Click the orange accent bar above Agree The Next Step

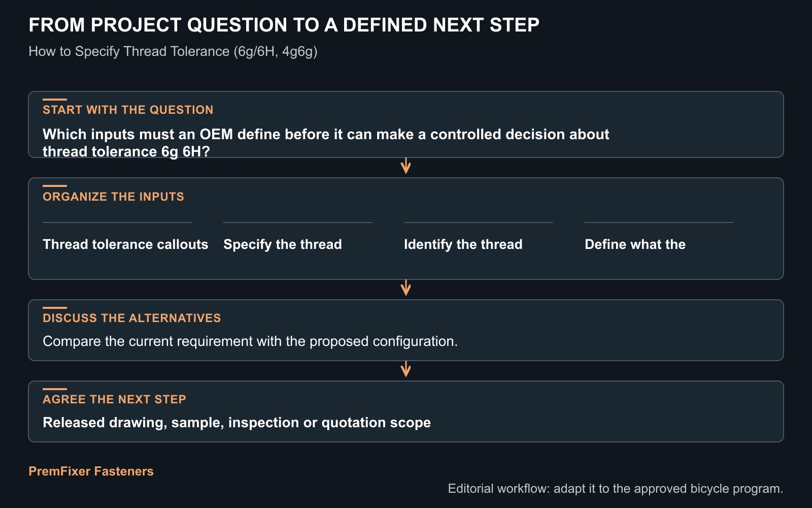55,389
